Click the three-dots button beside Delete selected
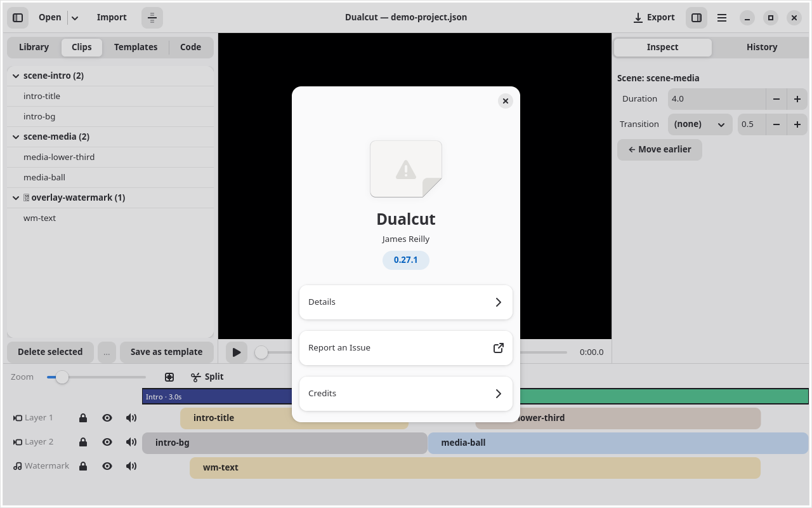 pyautogui.click(x=107, y=352)
